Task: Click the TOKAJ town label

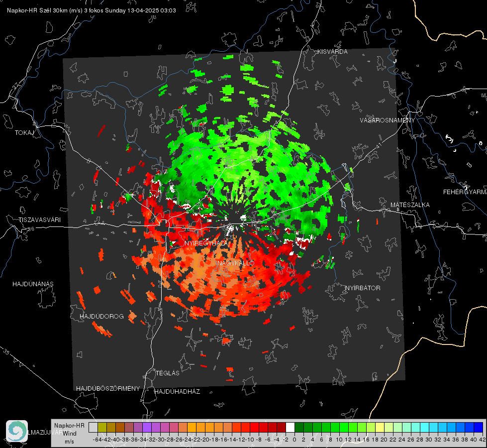Action: 24,133
